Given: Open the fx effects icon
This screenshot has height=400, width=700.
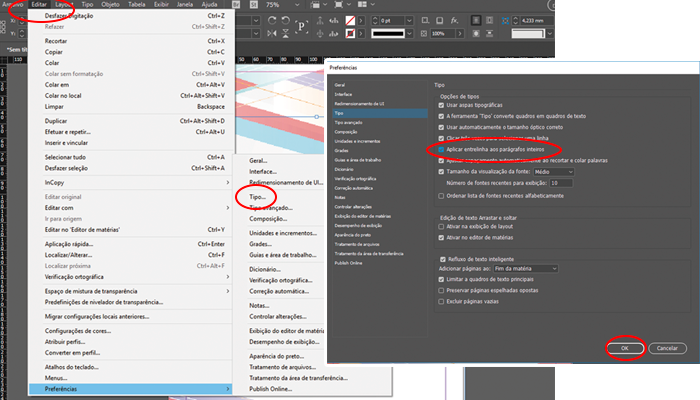Looking at the screenshot, I should (x=454, y=21).
